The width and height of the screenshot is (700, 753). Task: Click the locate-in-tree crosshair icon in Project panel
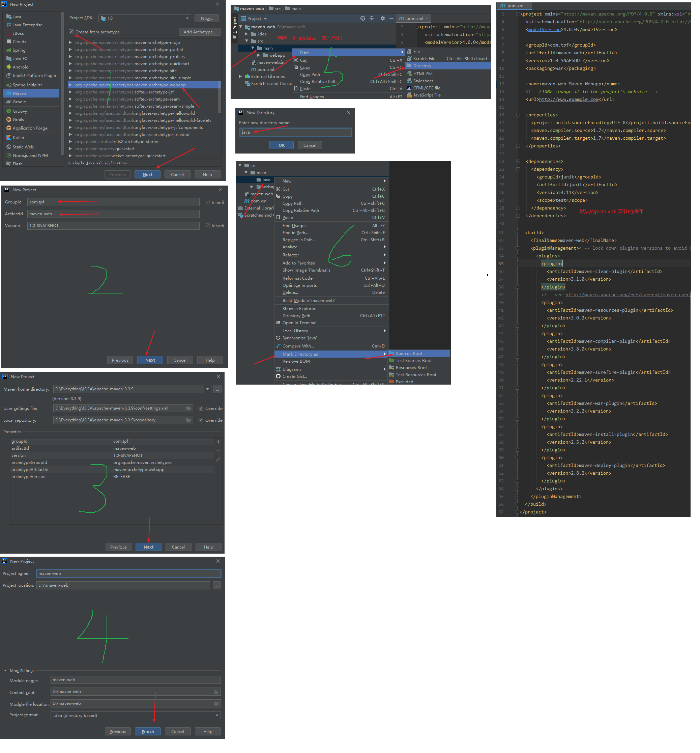click(363, 18)
